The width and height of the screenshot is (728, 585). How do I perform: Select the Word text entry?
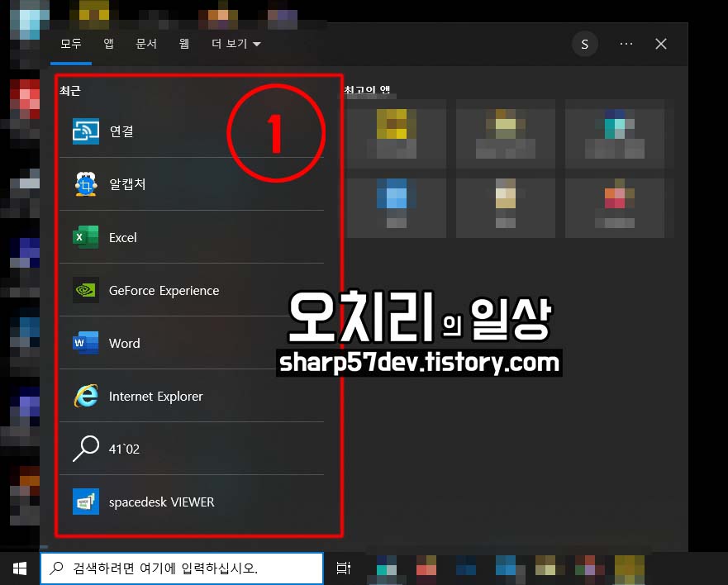(x=124, y=344)
